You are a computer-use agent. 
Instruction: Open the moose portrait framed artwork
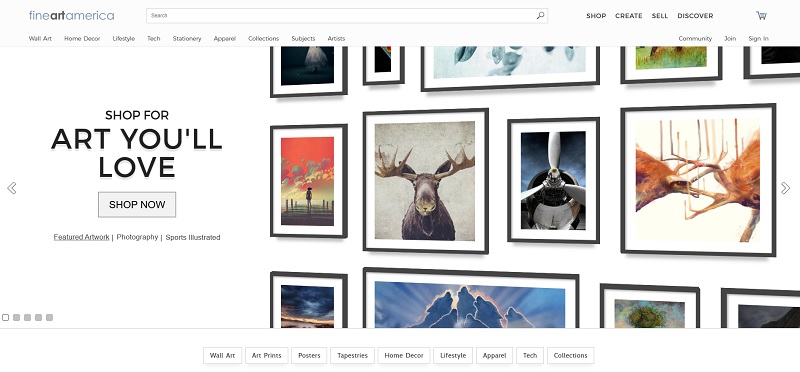click(426, 181)
